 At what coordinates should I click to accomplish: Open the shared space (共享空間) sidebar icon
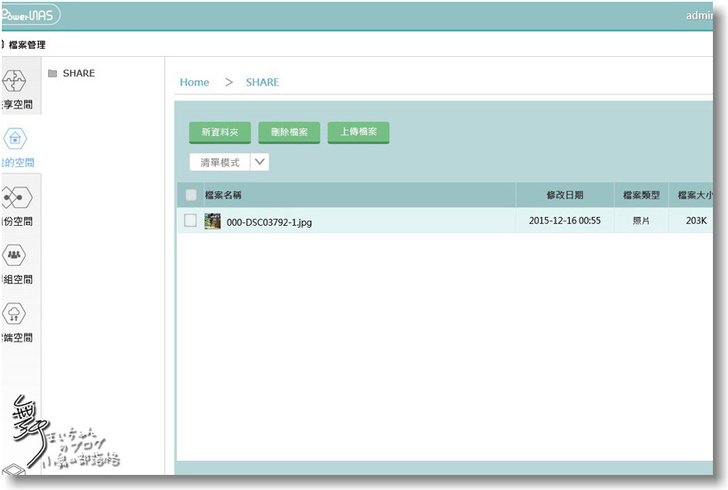click(19, 79)
